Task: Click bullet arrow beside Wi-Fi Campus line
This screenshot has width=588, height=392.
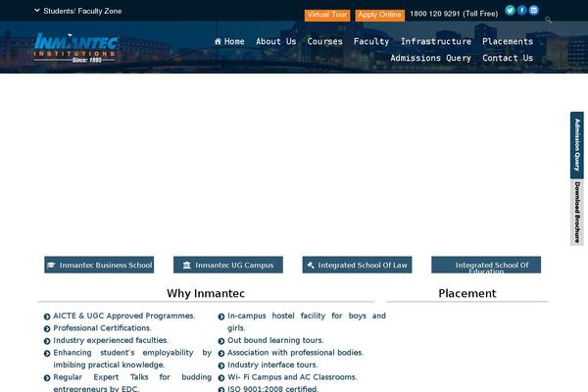Action: coord(221,378)
